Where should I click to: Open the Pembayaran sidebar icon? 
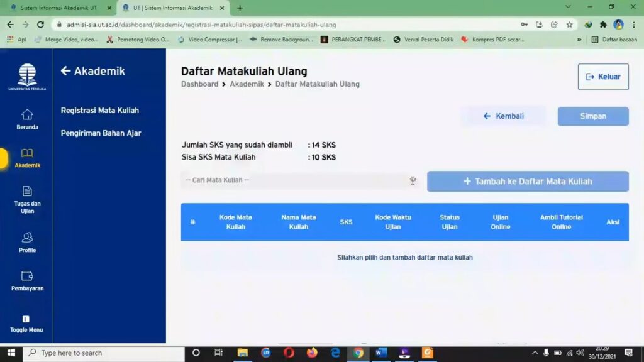(27, 281)
